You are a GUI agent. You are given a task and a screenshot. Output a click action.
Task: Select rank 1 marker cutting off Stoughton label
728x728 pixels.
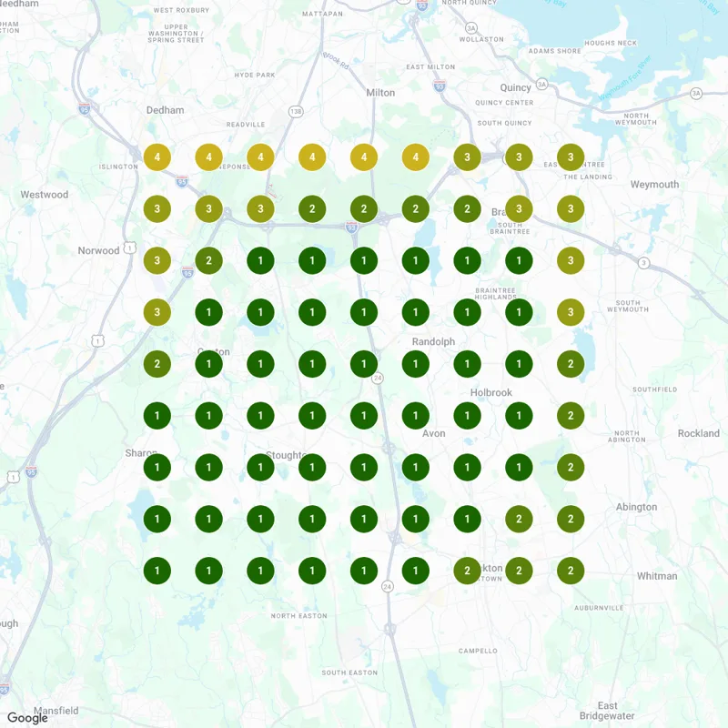pyautogui.click(x=312, y=467)
